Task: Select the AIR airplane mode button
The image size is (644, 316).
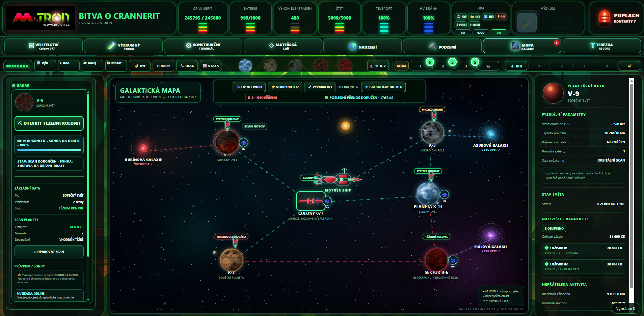Action: pyautogui.click(x=516, y=66)
